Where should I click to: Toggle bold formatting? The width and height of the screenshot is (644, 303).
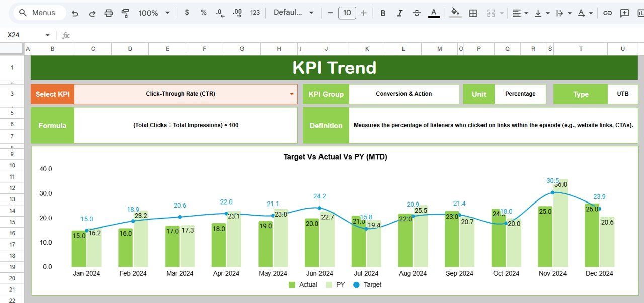click(383, 13)
